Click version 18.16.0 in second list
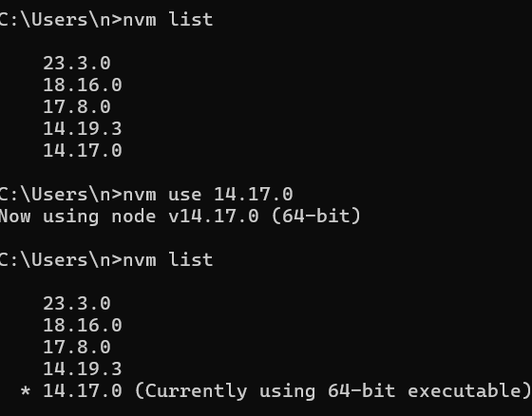Image resolution: width=532 pixels, height=416 pixels. click(83, 325)
